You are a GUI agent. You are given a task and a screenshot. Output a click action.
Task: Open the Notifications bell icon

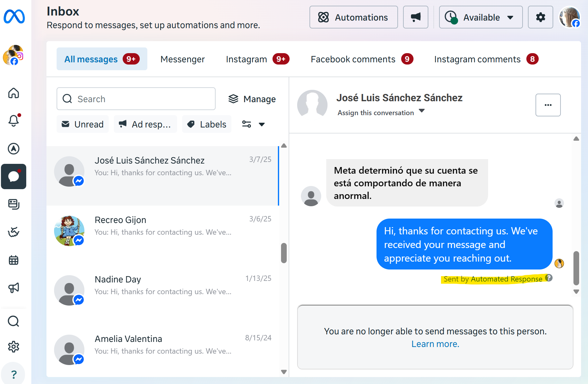point(14,121)
